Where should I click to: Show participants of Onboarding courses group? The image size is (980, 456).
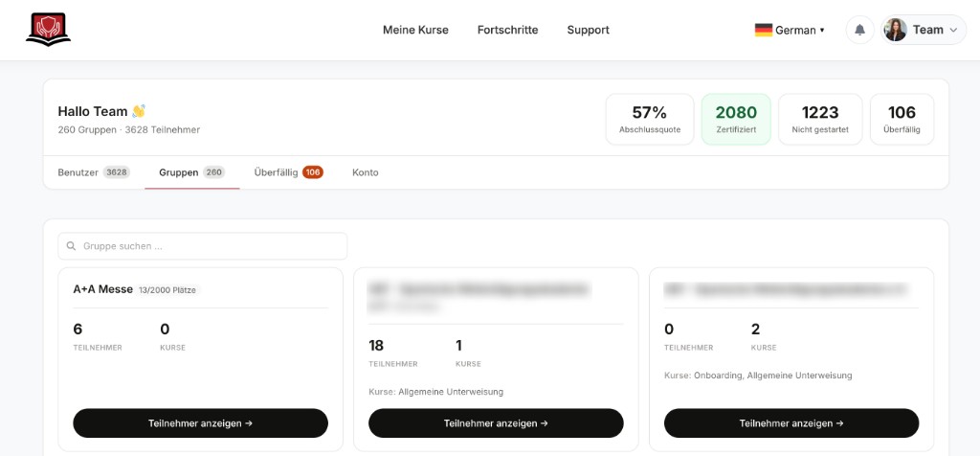[791, 423]
